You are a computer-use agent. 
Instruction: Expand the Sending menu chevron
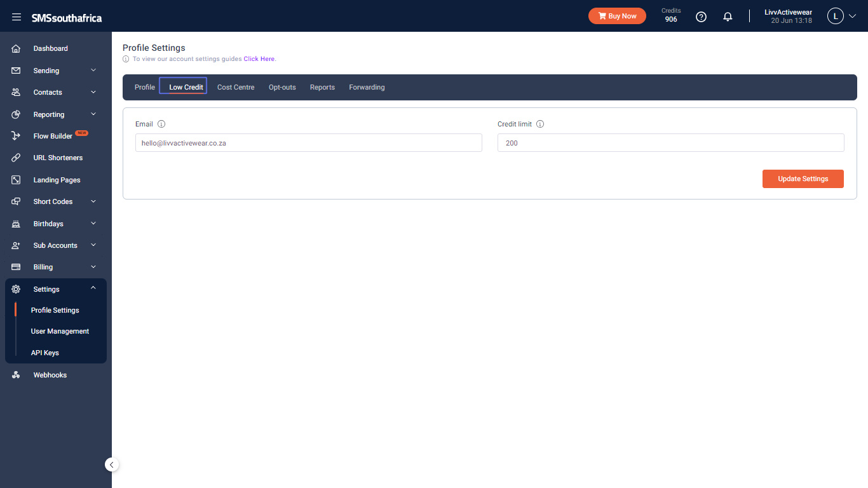tap(93, 71)
